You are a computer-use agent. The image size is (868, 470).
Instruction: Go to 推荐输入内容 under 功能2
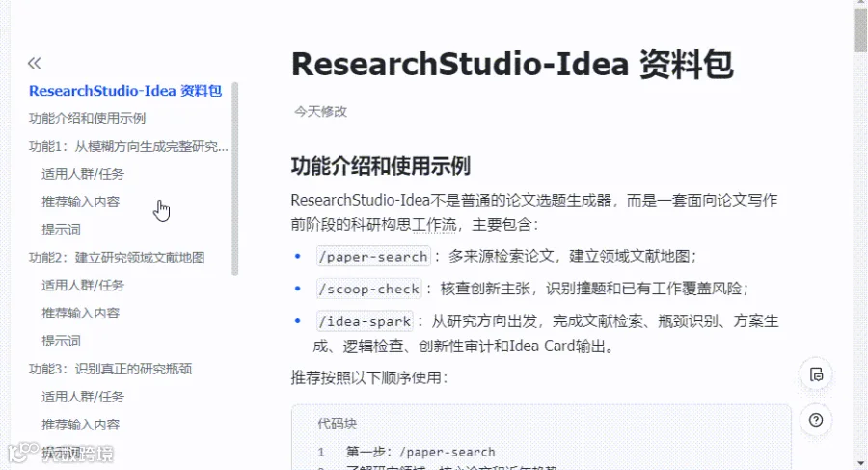(x=81, y=313)
